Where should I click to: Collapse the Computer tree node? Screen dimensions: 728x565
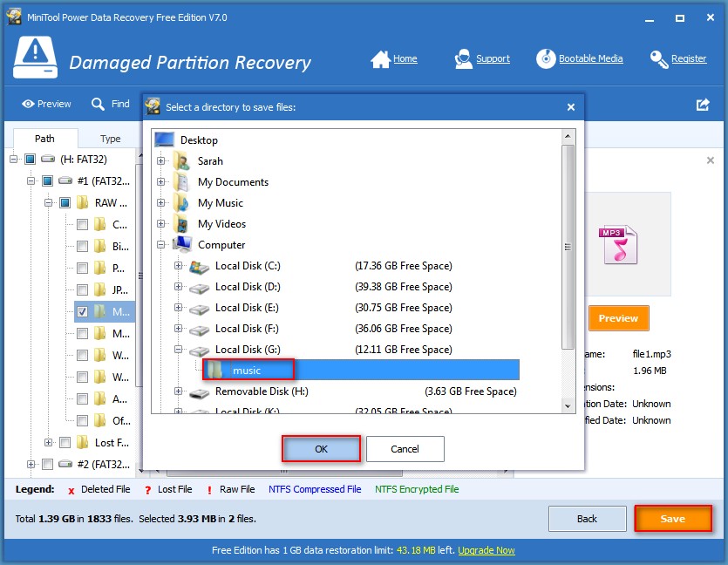click(161, 245)
